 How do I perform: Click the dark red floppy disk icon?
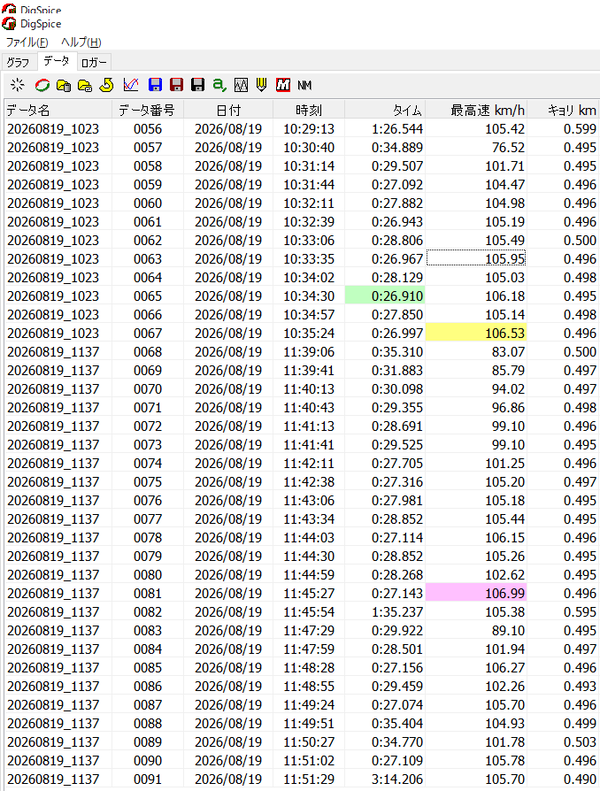pos(177,85)
